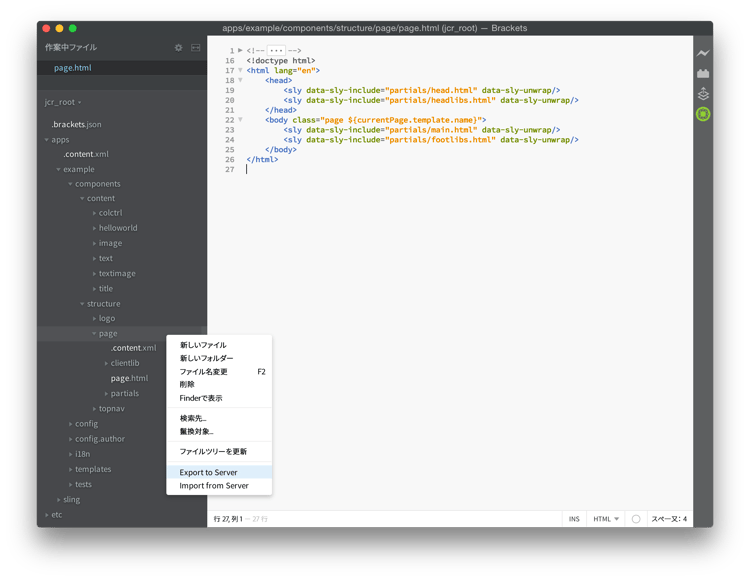Toggle INS insert mode indicator

click(574, 519)
